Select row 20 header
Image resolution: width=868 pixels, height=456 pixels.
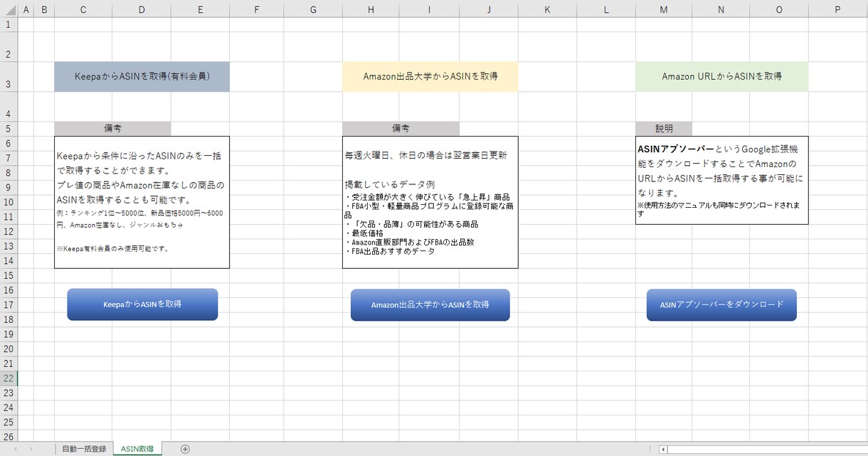(9, 349)
